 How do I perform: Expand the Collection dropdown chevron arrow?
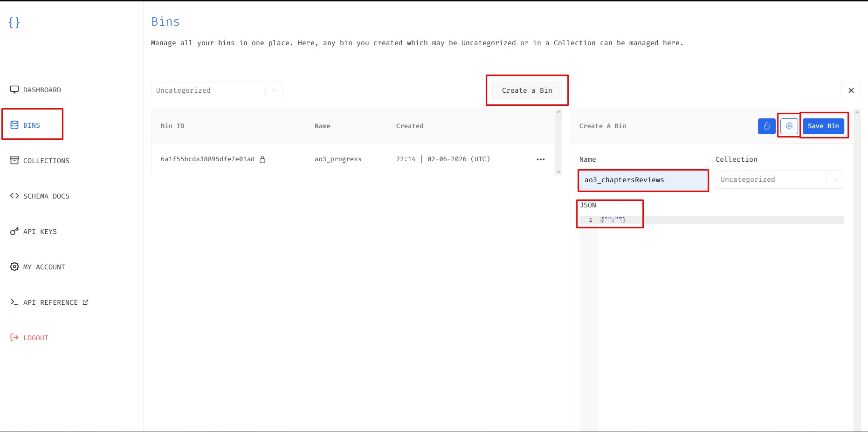(835, 179)
